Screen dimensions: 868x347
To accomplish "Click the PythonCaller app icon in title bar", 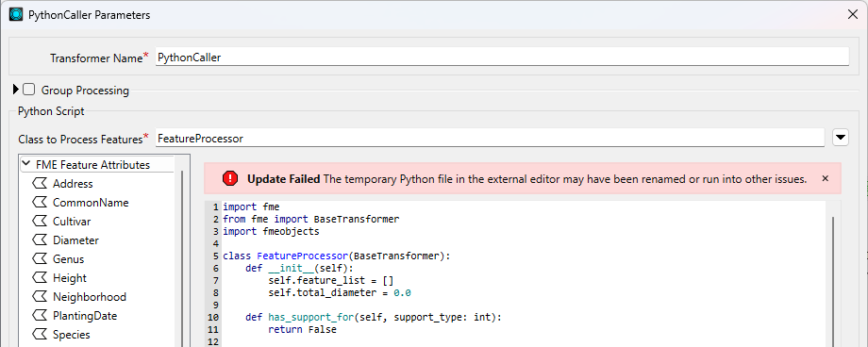I will pos(16,15).
